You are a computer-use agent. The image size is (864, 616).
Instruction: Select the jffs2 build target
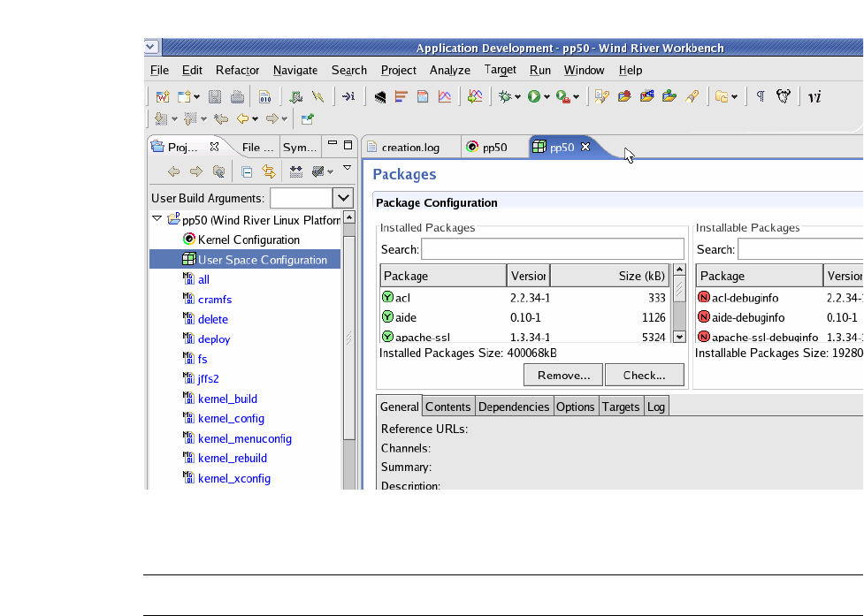[209, 379]
